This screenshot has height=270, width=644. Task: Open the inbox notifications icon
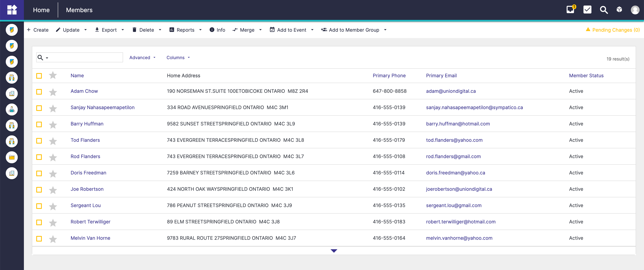pos(570,10)
